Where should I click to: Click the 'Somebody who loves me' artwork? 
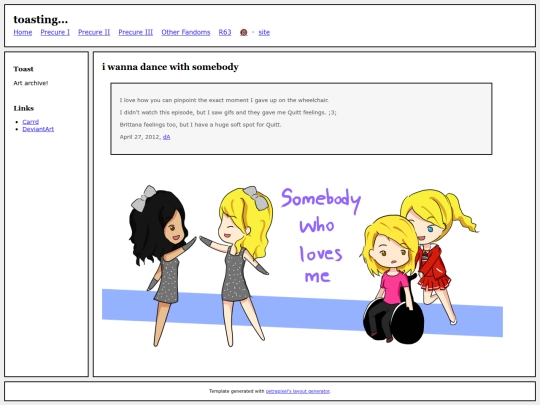point(302,266)
